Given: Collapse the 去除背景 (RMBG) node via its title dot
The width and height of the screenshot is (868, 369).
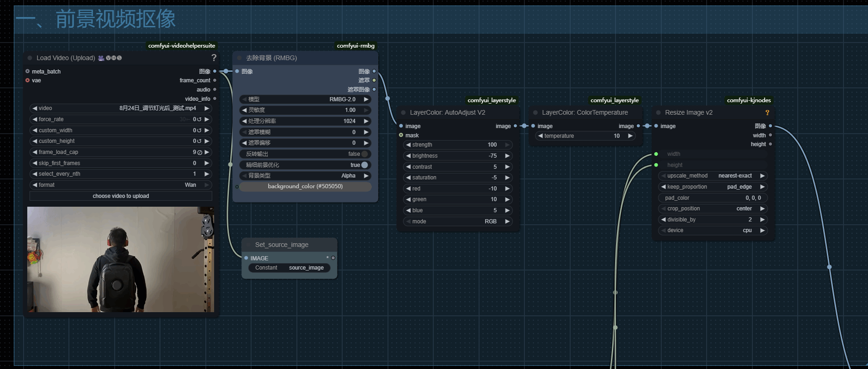Looking at the screenshot, I should [240, 58].
